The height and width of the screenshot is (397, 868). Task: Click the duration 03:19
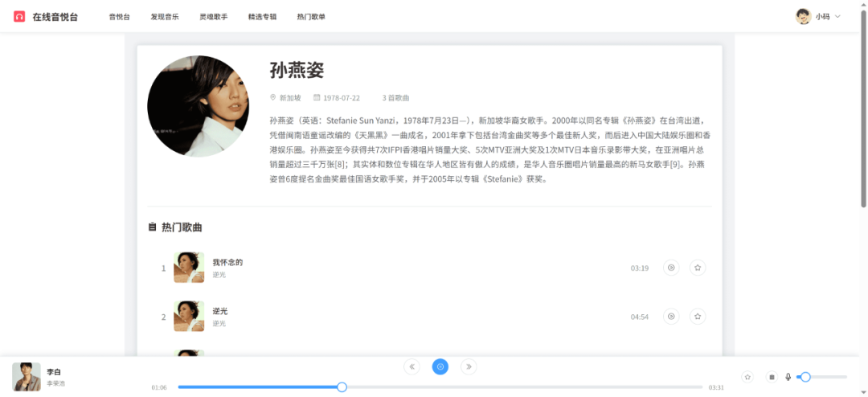640,268
